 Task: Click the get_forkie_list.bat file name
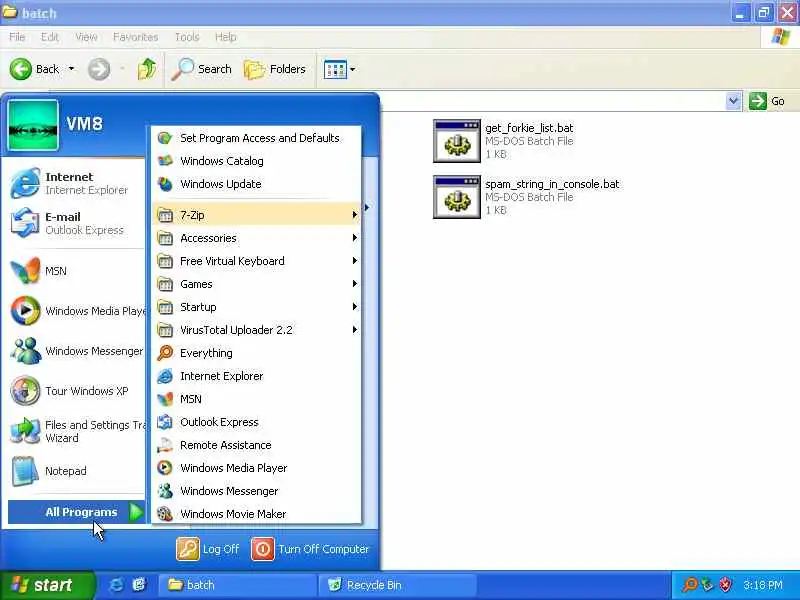coord(529,128)
